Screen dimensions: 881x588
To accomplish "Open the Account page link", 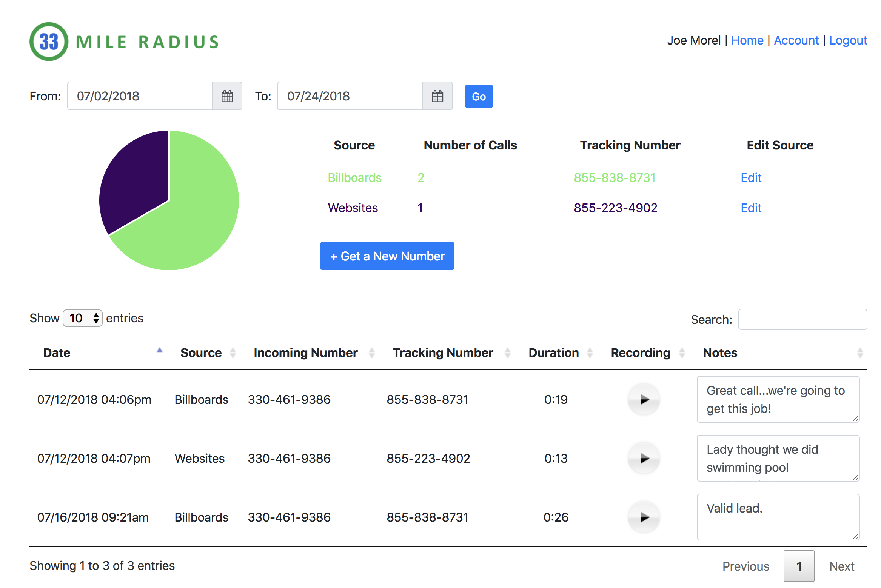I will [796, 40].
